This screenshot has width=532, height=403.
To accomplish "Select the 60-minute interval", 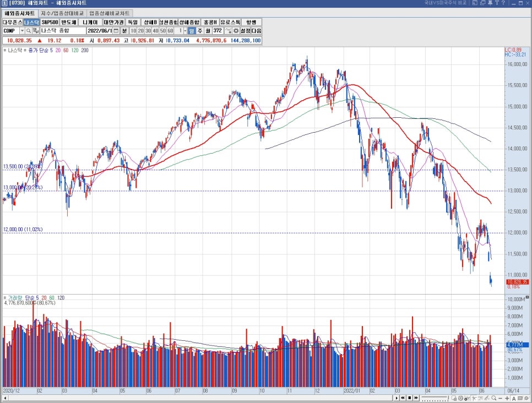I will tap(170, 31).
